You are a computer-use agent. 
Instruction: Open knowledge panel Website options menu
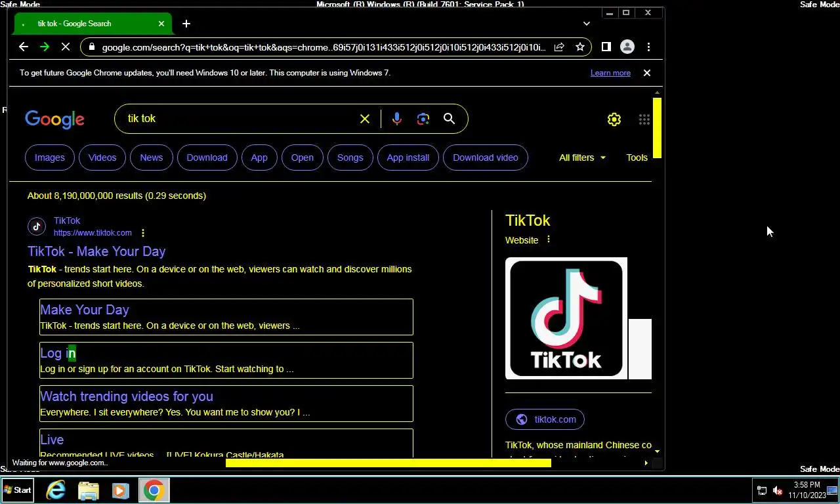[x=549, y=240]
